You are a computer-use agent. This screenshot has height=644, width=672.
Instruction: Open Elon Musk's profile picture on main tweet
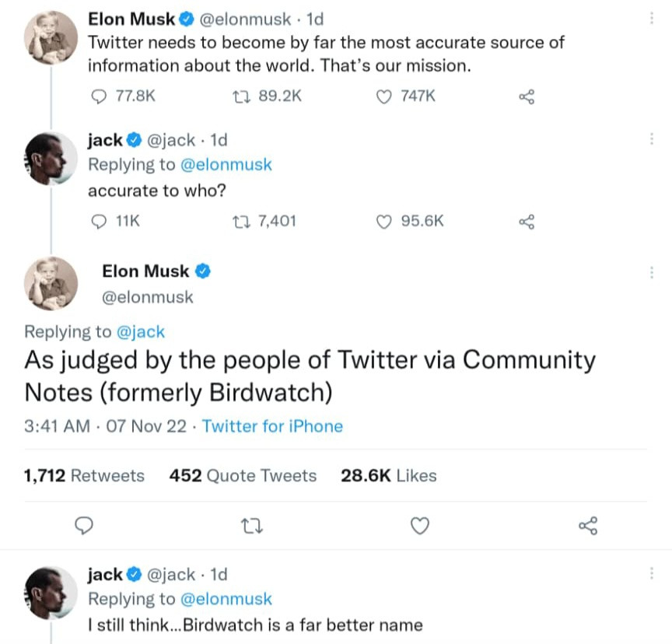(x=52, y=283)
